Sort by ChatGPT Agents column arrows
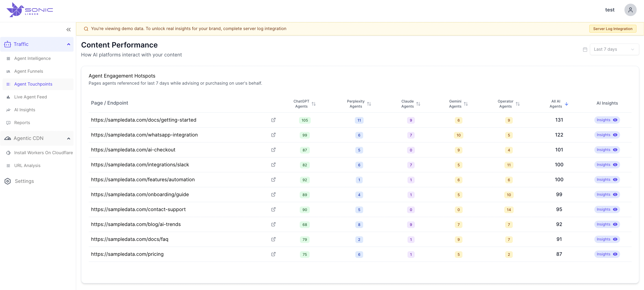Image resolution: width=644 pixels, height=290 pixels. [313, 104]
